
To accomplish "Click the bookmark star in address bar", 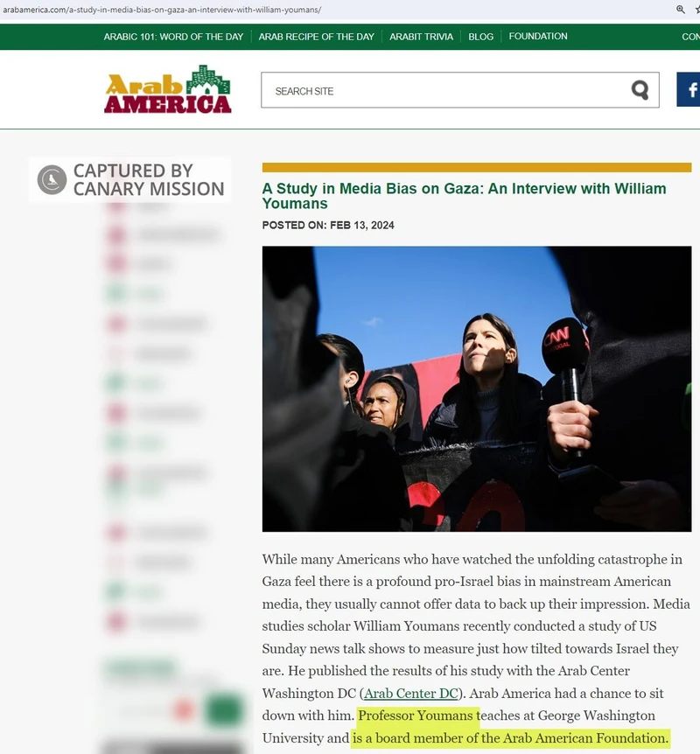I will point(696,10).
